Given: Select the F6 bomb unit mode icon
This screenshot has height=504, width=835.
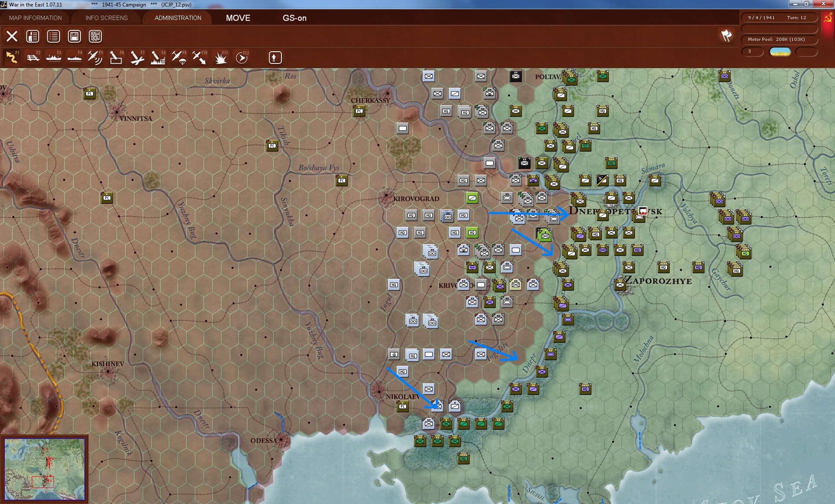Looking at the screenshot, I should click(116, 57).
